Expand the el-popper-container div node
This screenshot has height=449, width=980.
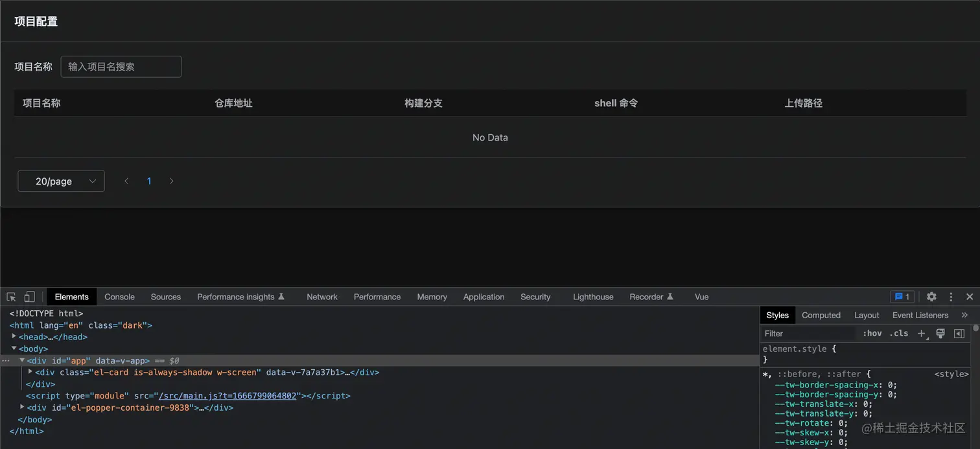(22, 407)
